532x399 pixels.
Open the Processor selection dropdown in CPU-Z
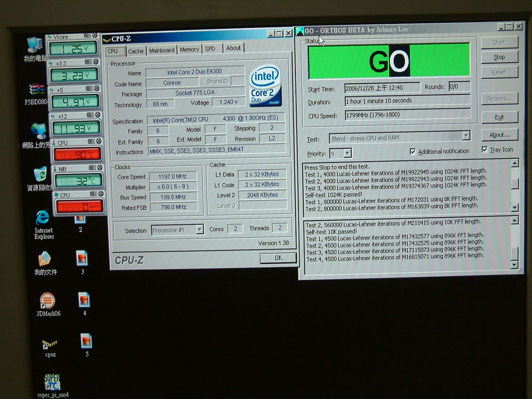pos(199,229)
